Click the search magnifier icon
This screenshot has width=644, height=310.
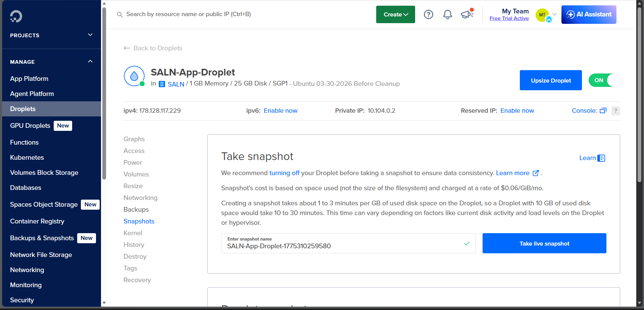[x=120, y=14]
